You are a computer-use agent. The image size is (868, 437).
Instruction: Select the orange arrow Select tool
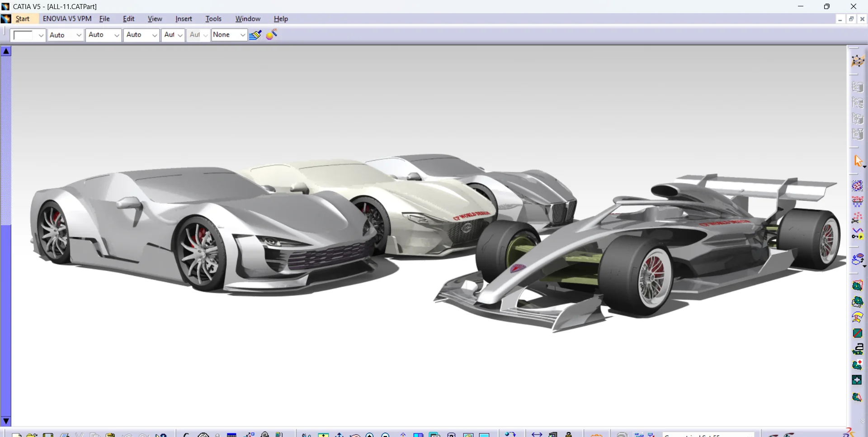pos(858,161)
